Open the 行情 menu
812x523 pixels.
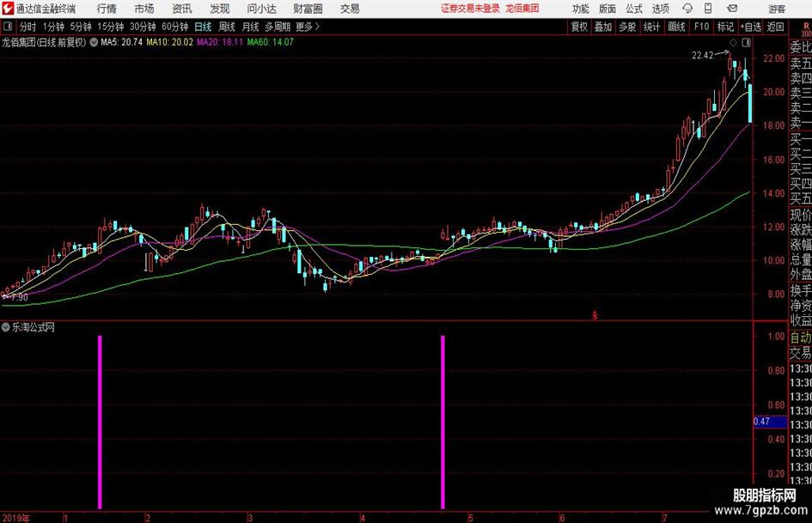point(107,9)
